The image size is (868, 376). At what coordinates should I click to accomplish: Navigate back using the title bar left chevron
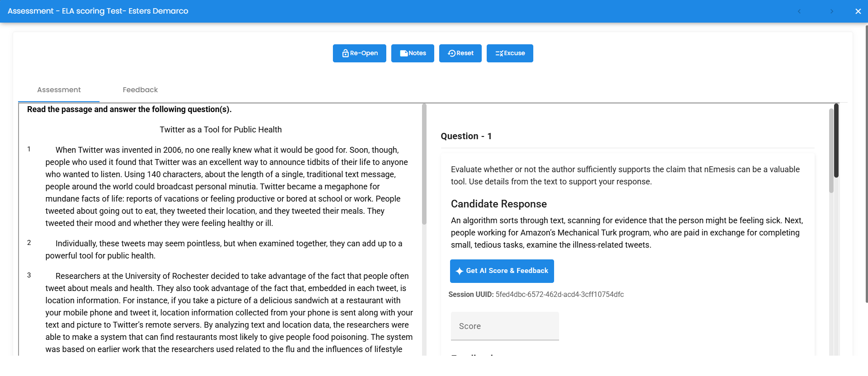(799, 11)
